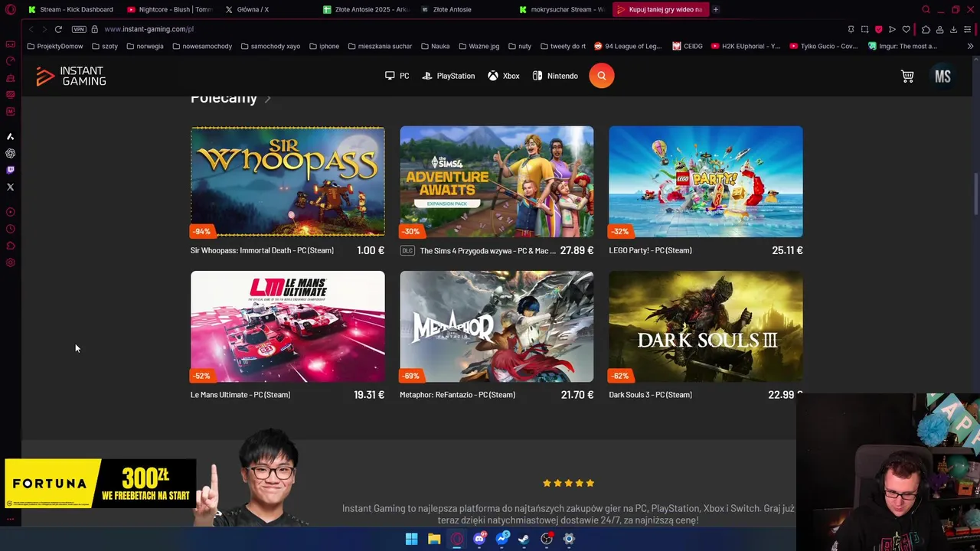Open the shopping cart icon

click(x=907, y=76)
